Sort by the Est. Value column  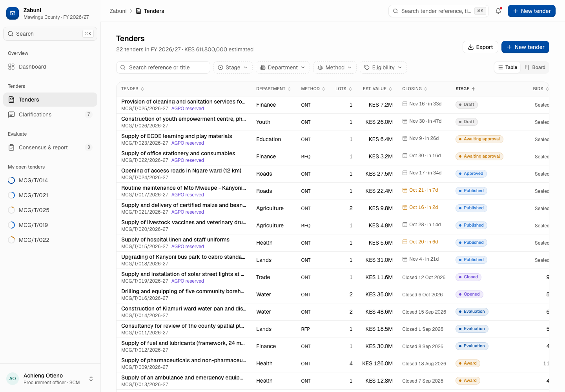click(377, 89)
